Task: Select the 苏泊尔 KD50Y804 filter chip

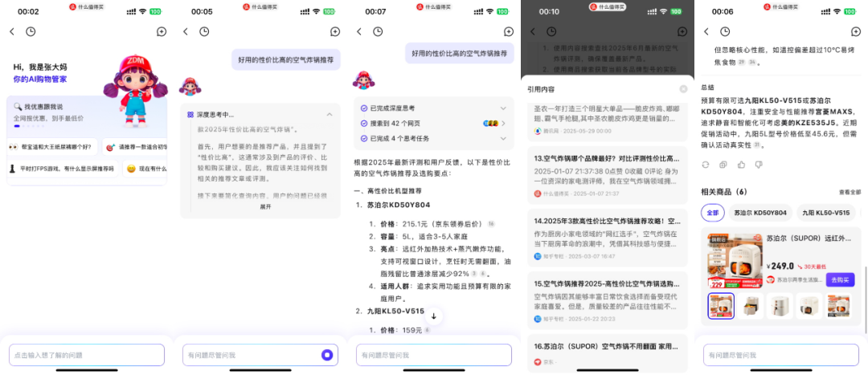Action: tap(760, 213)
